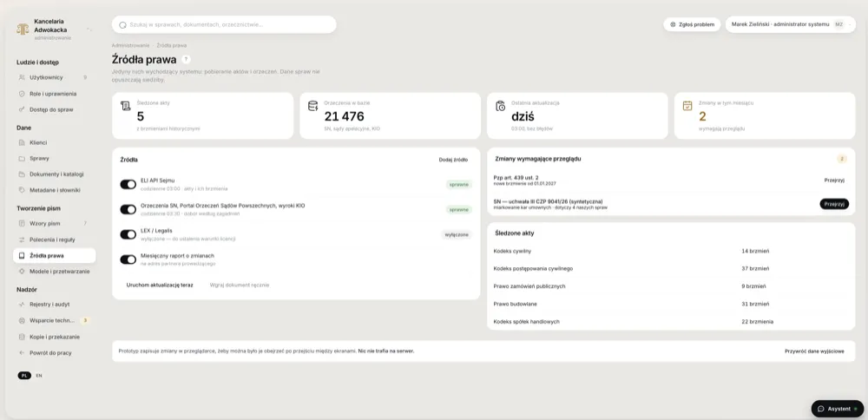
Task: Click the Administrowanie breadcrumb
Action: click(131, 45)
